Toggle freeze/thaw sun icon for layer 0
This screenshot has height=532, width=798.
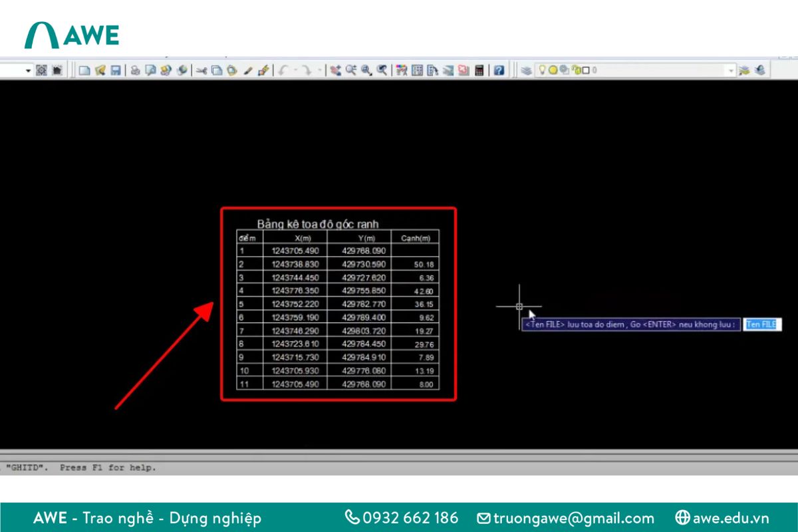[552, 70]
